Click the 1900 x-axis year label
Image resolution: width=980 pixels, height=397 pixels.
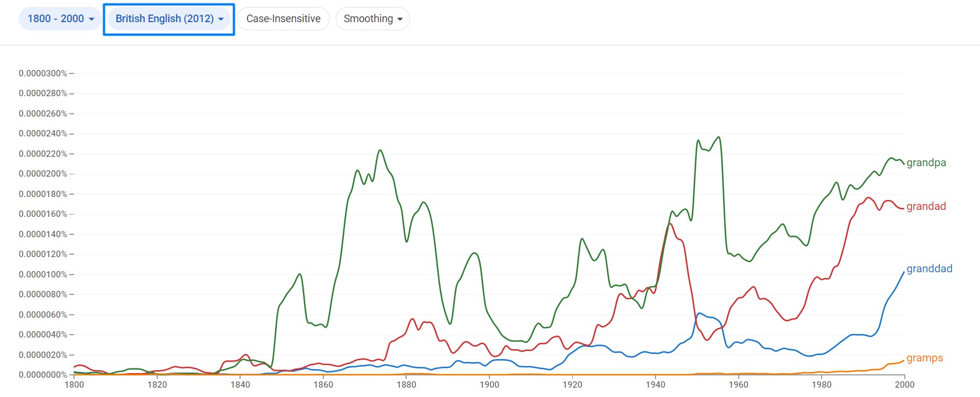tap(489, 385)
